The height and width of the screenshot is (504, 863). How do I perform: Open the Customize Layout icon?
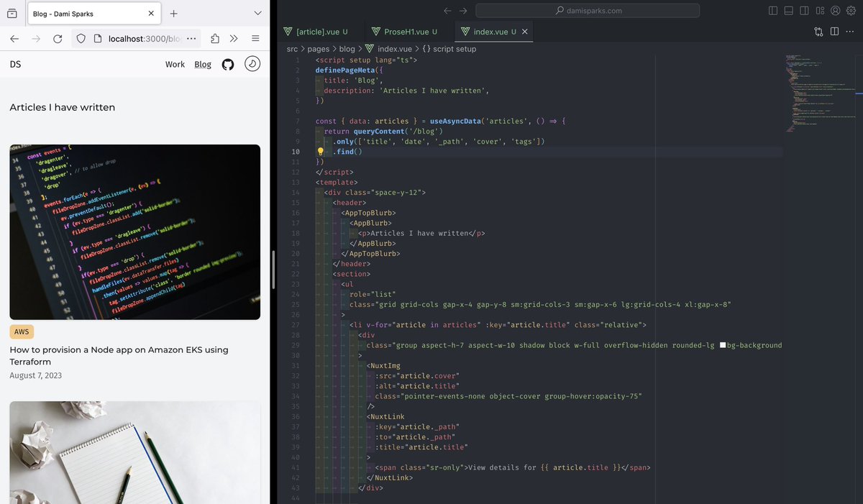pyautogui.click(x=820, y=11)
